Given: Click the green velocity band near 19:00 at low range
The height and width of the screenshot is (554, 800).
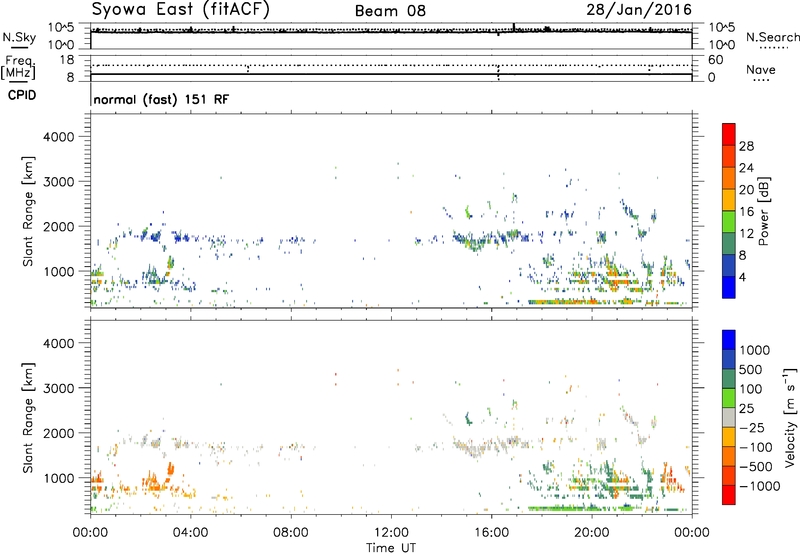Looking at the screenshot, I should pyautogui.click(x=582, y=508).
